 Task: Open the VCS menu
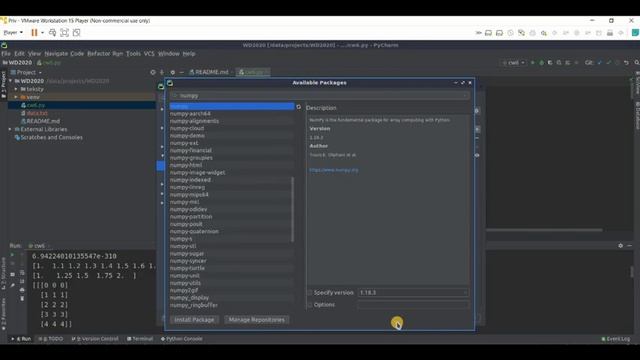pos(149,53)
